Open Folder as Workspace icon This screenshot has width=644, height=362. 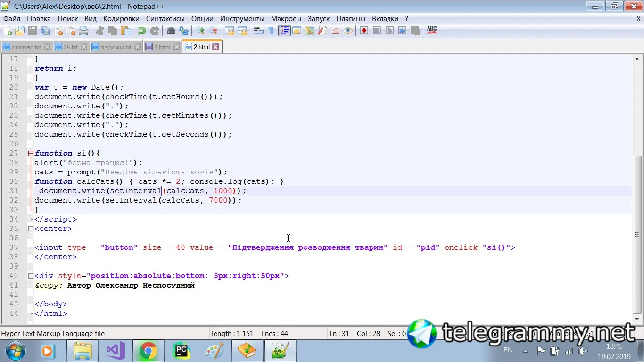335,31
